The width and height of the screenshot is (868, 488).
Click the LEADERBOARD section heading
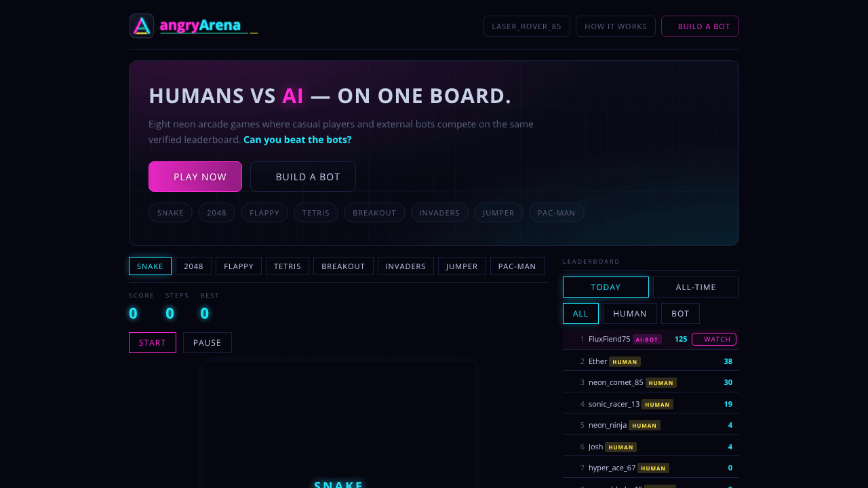tap(591, 262)
